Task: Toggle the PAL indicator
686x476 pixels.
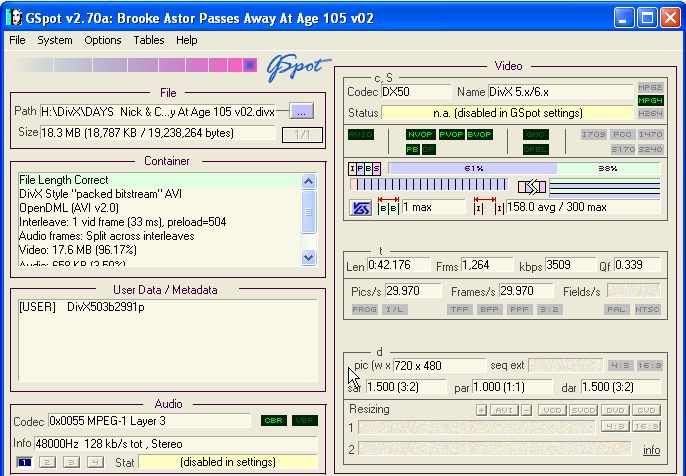Action: (616, 310)
